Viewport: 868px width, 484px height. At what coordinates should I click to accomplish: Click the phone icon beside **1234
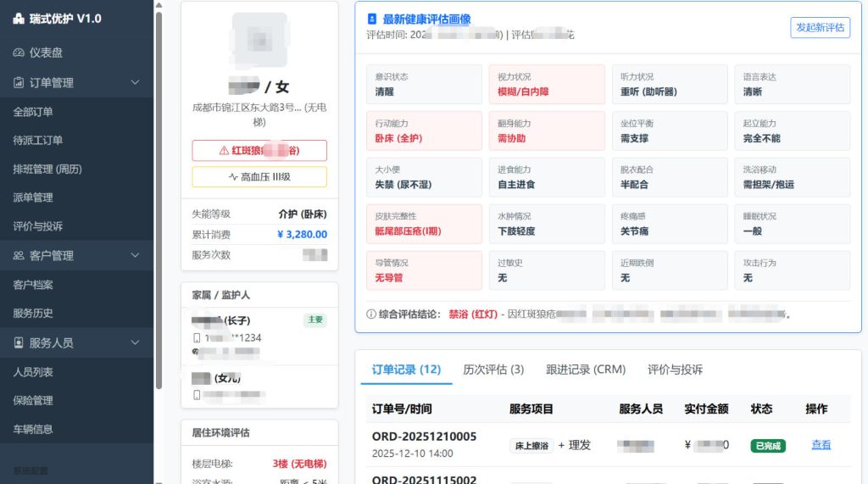197,338
